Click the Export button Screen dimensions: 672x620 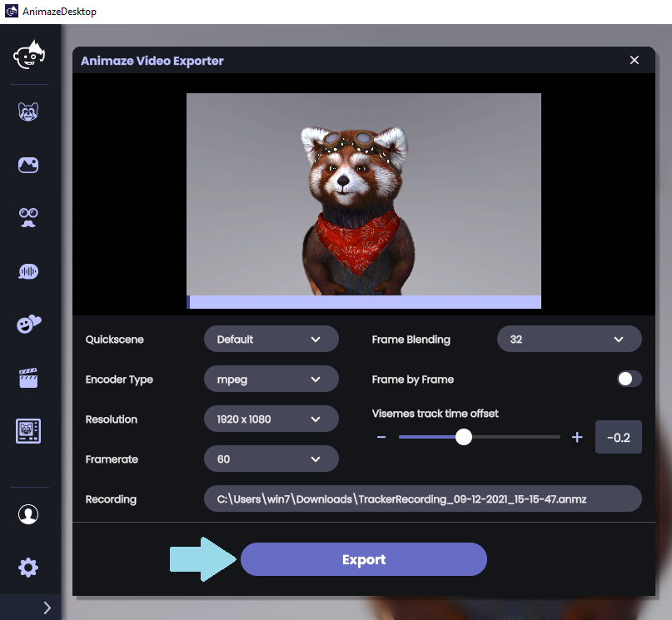click(363, 559)
